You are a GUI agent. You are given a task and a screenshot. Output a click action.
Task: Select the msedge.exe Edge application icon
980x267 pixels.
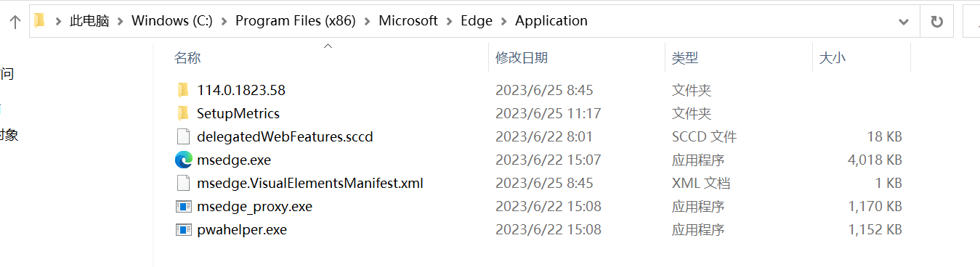click(x=184, y=160)
